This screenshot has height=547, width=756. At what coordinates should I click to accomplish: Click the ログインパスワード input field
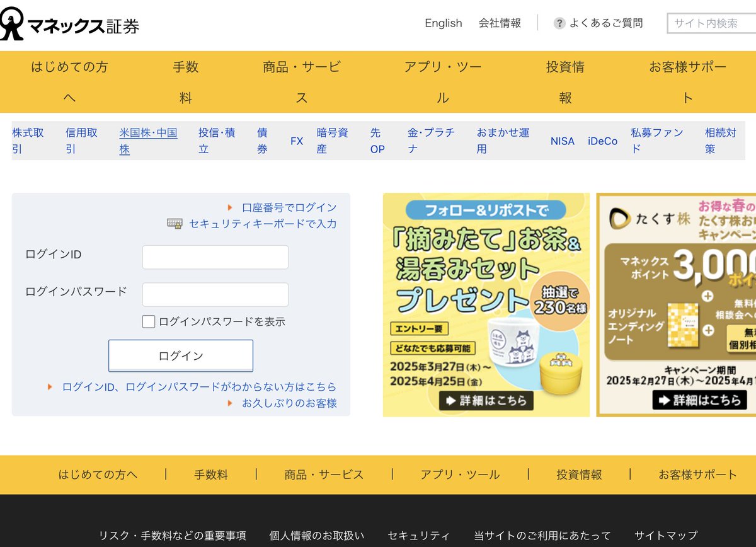click(x=215, y=294)
